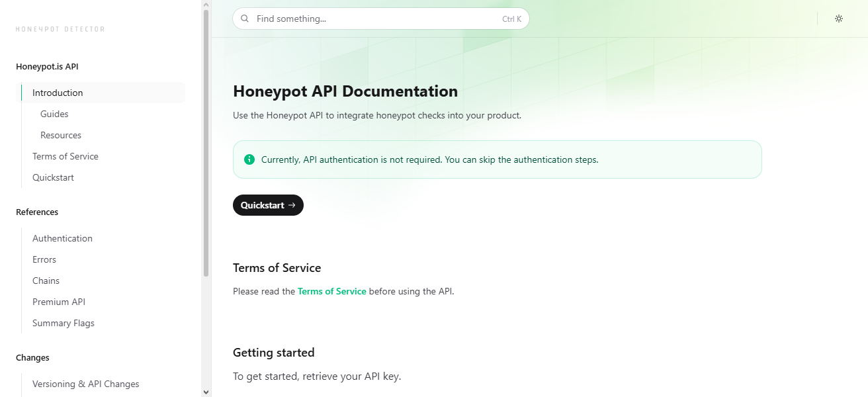The image size is (868, 397).
Task: Open Premium API documentation
Action: click(59, 302)
